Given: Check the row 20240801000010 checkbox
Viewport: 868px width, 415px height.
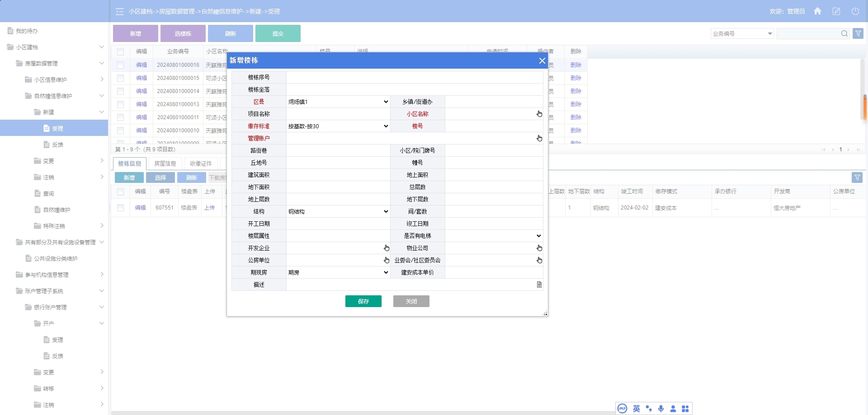Looking at the screenshot, I should pos(120,131).
